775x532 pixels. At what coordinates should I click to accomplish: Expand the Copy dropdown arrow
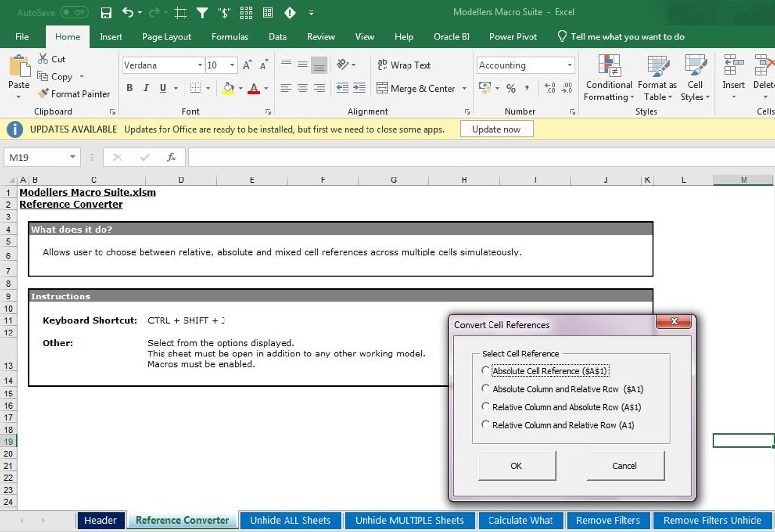pyautogui.click(x=82, y=77)
